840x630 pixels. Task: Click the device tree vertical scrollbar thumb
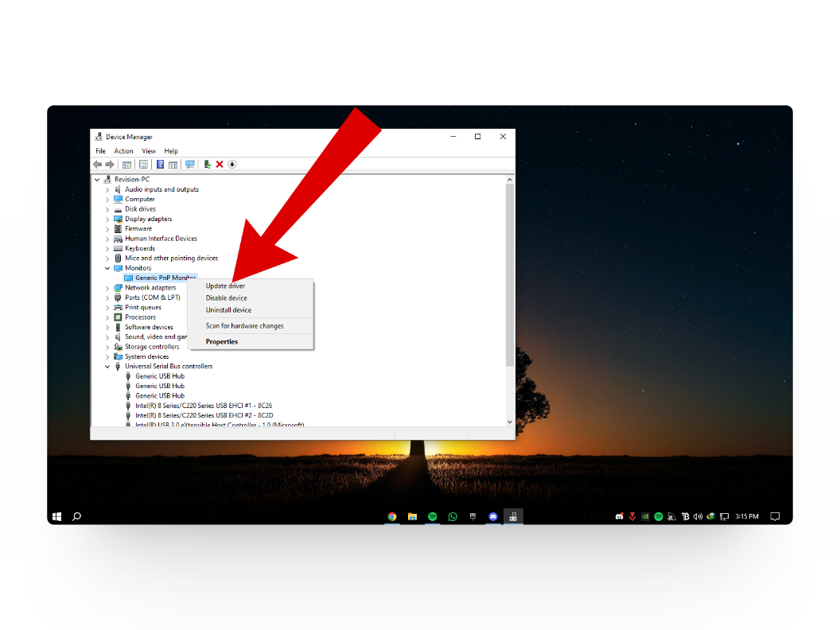509,275
